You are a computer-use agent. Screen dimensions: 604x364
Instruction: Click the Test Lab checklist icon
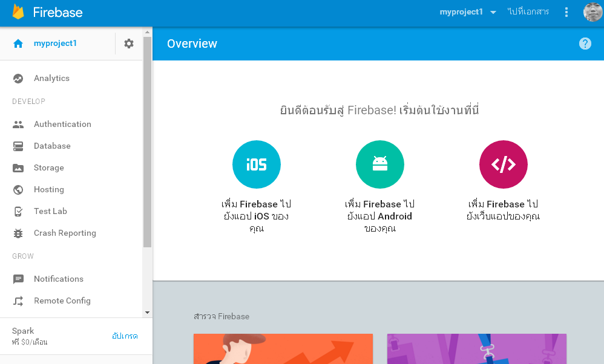click(x=18, y=212)
